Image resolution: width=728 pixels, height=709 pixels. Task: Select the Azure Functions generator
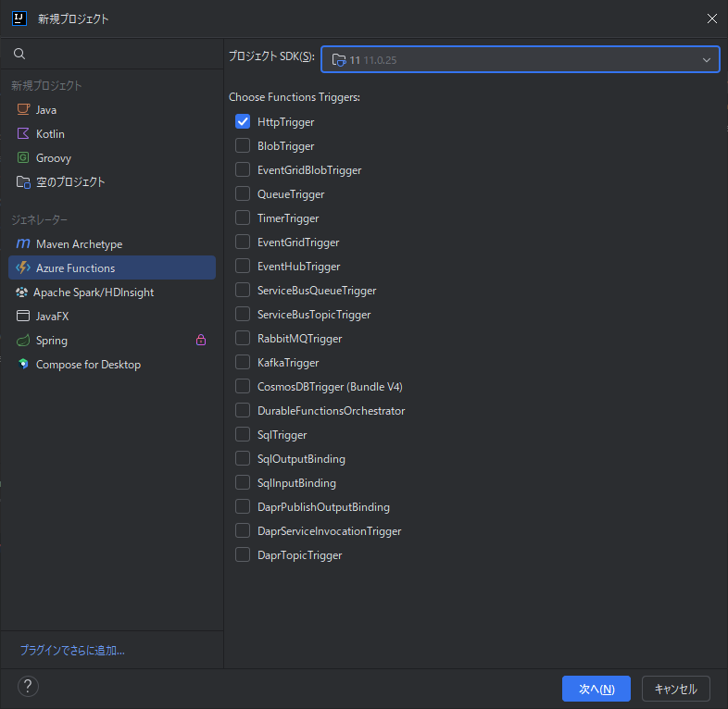pos(112,267)
